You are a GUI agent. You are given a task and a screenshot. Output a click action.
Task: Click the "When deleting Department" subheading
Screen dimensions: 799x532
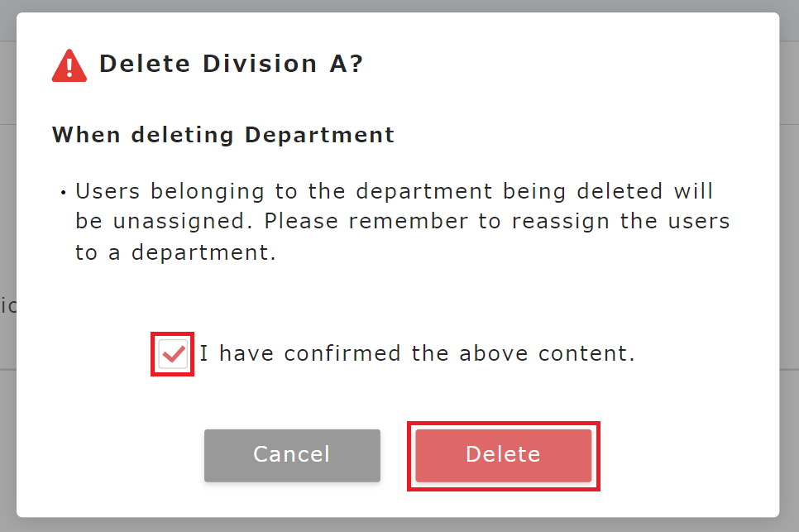223,135
